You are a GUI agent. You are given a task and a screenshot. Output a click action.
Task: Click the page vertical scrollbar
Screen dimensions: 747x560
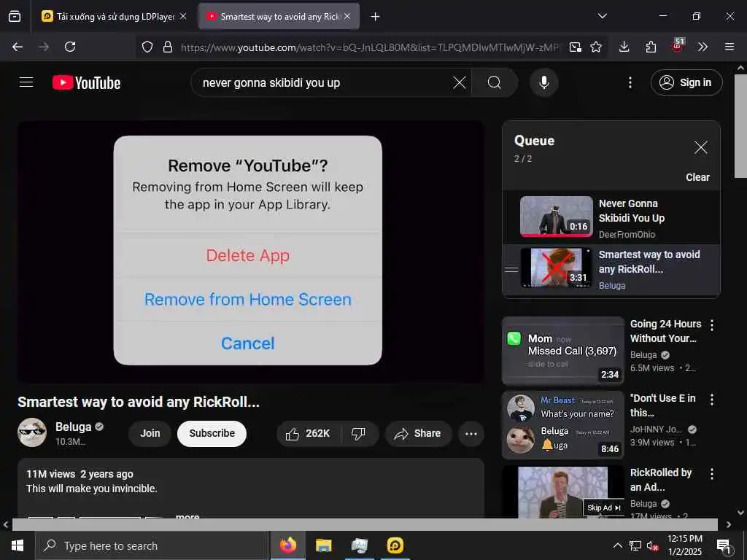tap(740, 125)
